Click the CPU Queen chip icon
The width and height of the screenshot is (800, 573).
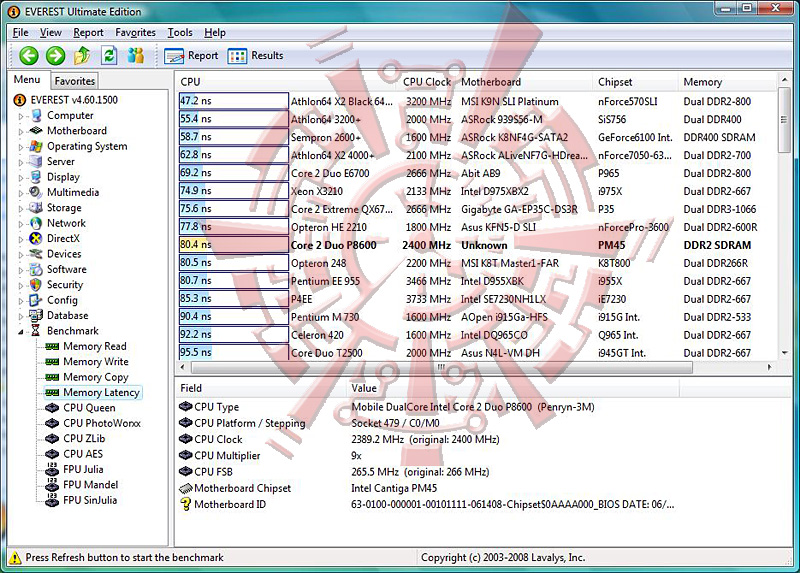52,408
